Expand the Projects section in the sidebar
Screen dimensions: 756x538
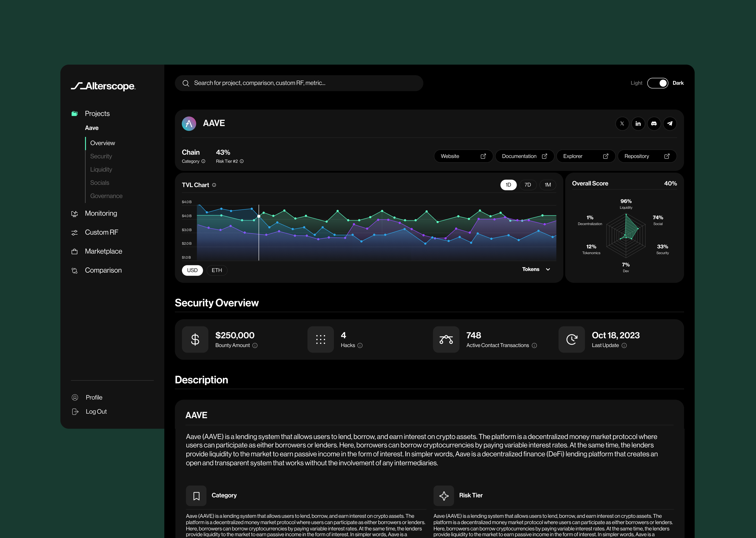click(x=97, y=113)
